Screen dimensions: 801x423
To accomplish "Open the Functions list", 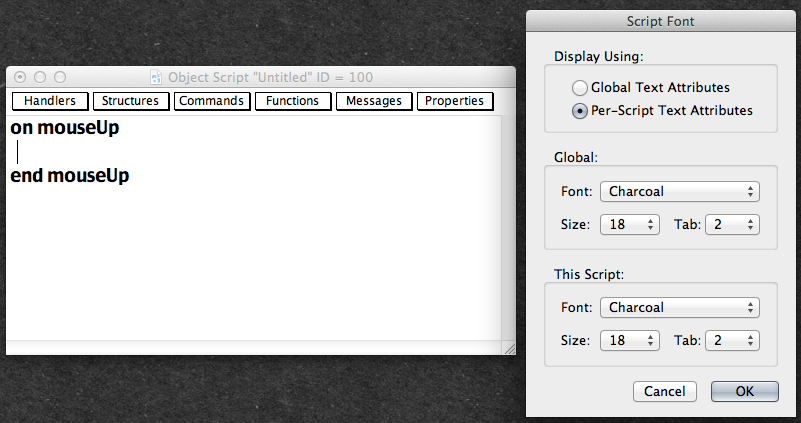I will click(292, 101).
